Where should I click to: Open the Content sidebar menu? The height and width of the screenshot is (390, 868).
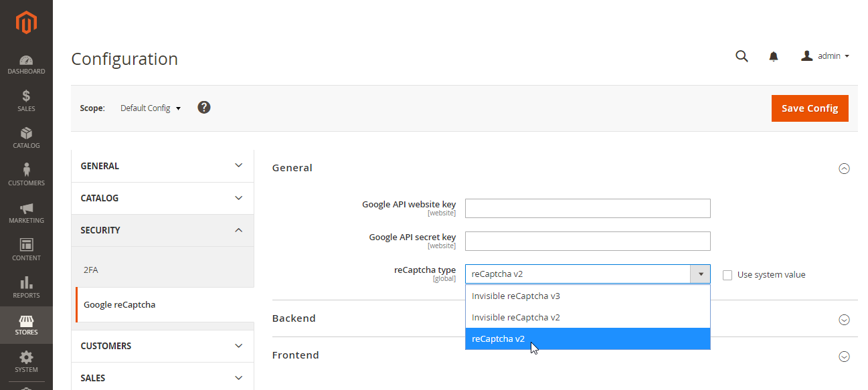pos(26,250)
